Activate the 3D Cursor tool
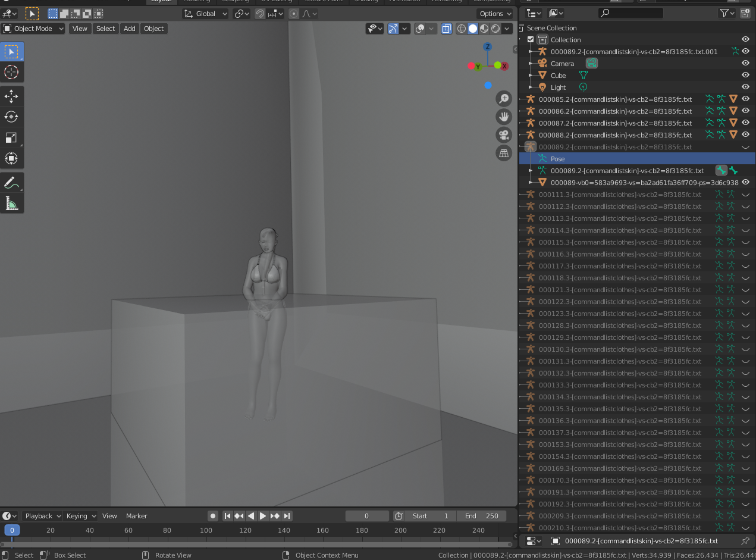The width and height of the screenshot is (756, 560). [11, 72]
